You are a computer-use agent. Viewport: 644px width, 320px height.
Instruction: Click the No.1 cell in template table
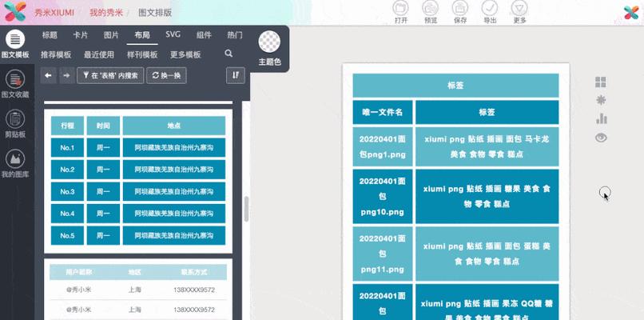(67, 147)
